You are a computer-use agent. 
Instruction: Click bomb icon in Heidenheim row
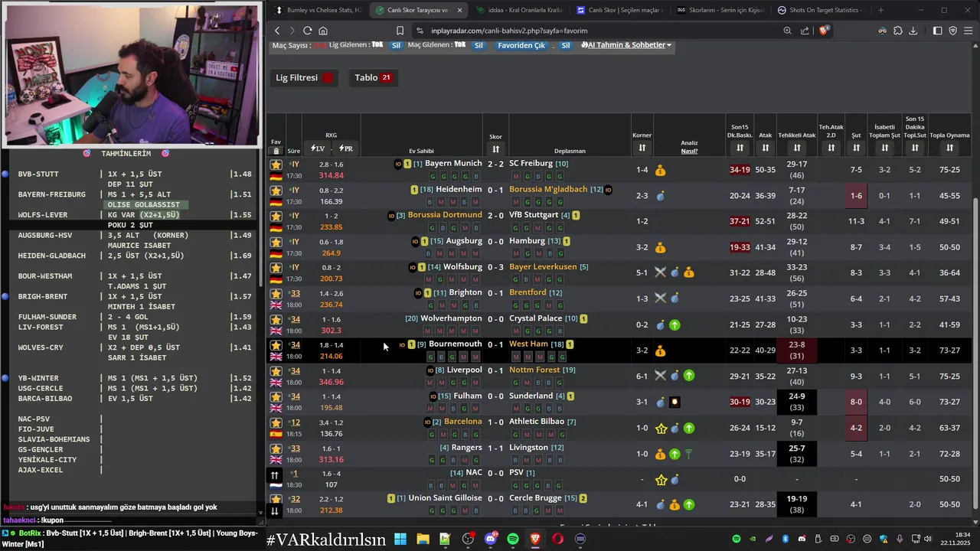661,196
